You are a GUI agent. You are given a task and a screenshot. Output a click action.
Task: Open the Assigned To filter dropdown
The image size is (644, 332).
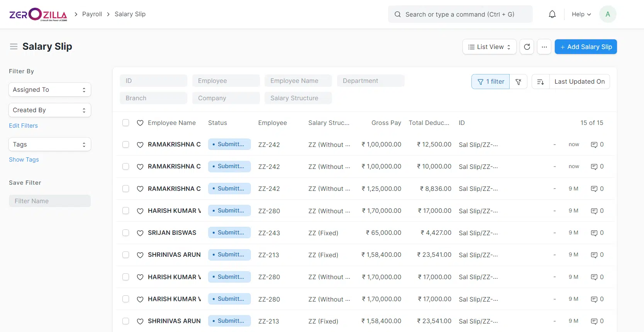(49, 90)
